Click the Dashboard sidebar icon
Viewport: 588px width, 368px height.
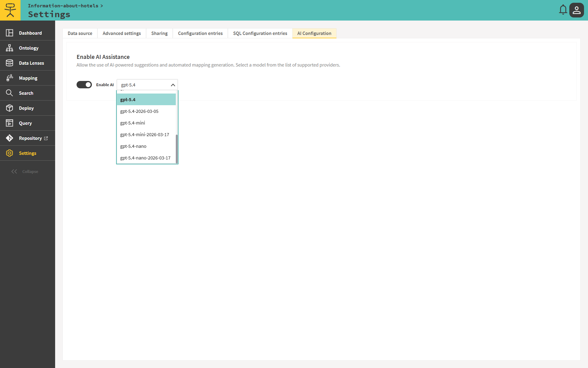(x=9, y=33)
